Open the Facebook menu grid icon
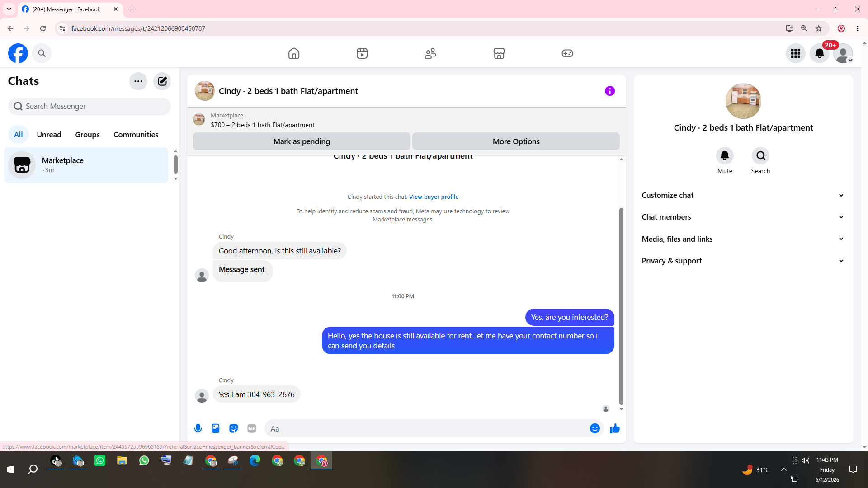 pyautogui.click(x=796, y=53)
